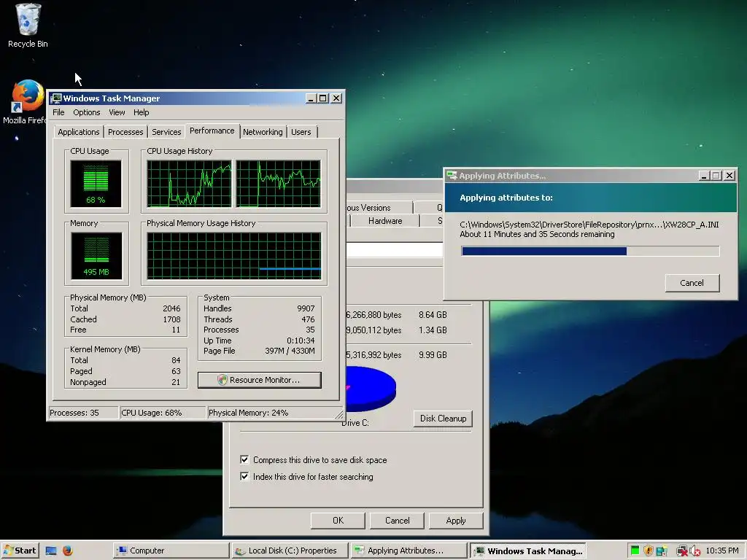Click the Applying Attributes title bar icon
Screen dimensions: 747x560
pyautogui.click(x=452, y=176)
